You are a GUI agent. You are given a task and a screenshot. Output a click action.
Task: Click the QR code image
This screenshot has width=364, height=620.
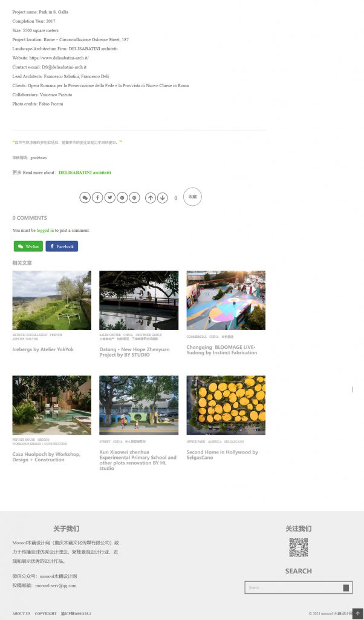[299, 547]
